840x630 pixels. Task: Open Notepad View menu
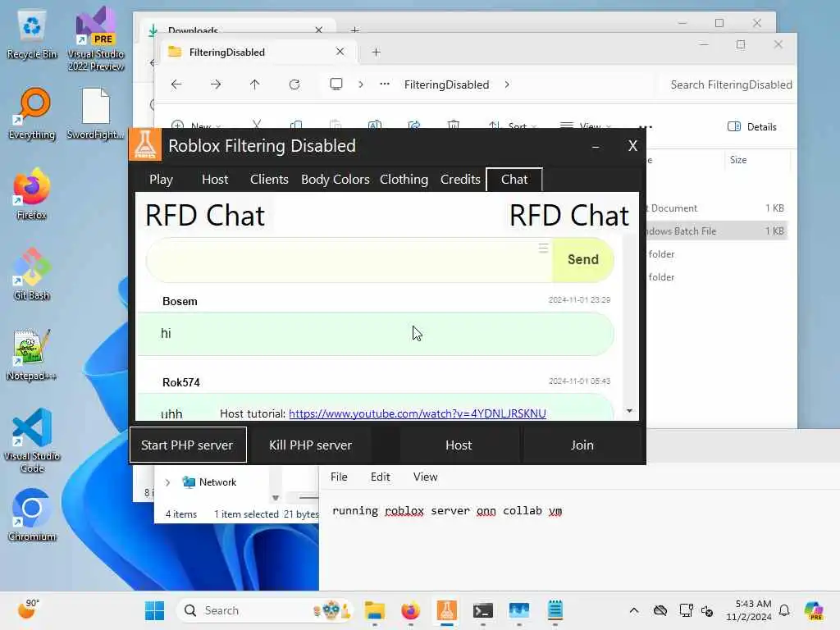[426, 477]
